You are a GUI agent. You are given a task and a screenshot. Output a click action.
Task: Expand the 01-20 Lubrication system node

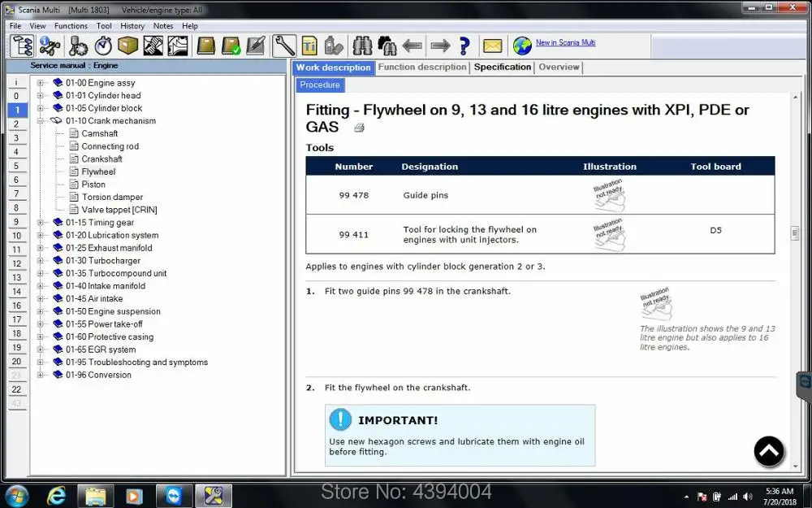40,236
